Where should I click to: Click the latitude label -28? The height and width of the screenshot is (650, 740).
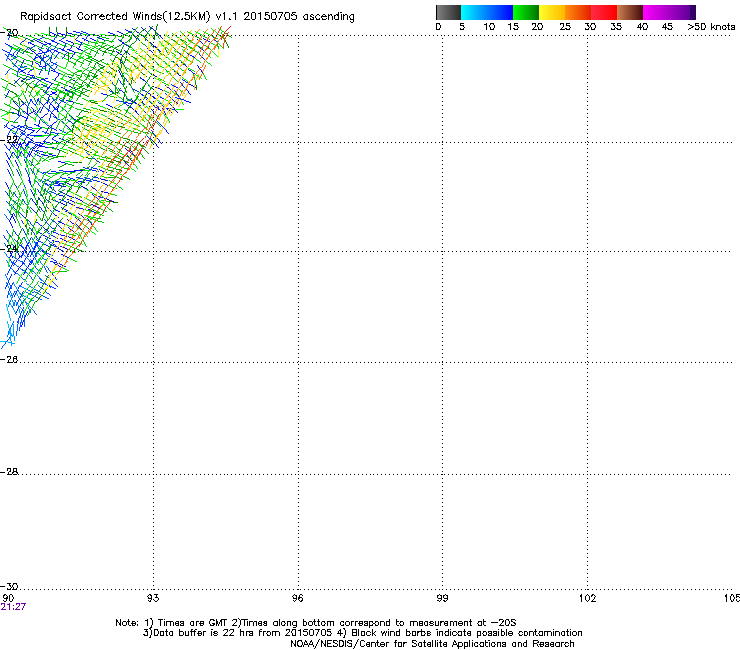[9, 472]
